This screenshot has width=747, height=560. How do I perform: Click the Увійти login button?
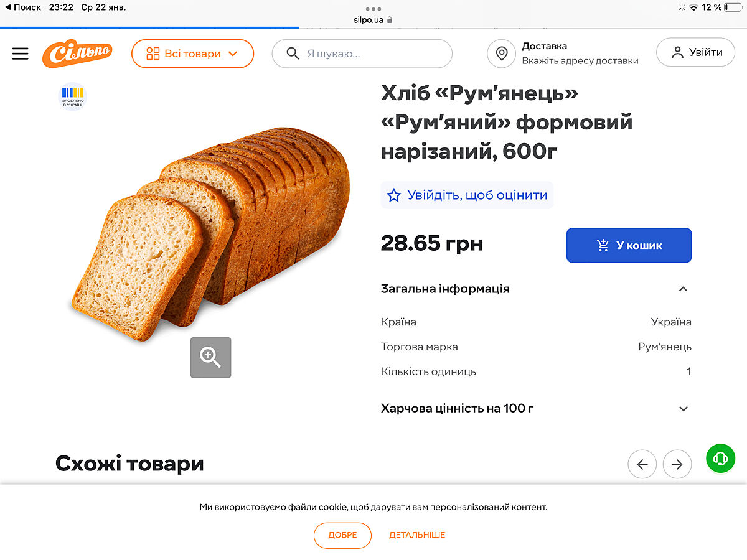coord(695,52)
